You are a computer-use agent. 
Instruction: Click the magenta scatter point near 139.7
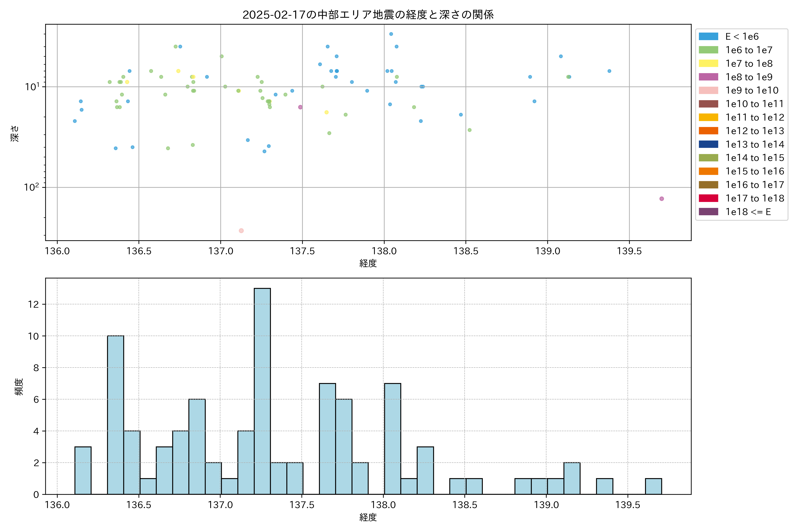pyautogui.click(x=662, y=199)
